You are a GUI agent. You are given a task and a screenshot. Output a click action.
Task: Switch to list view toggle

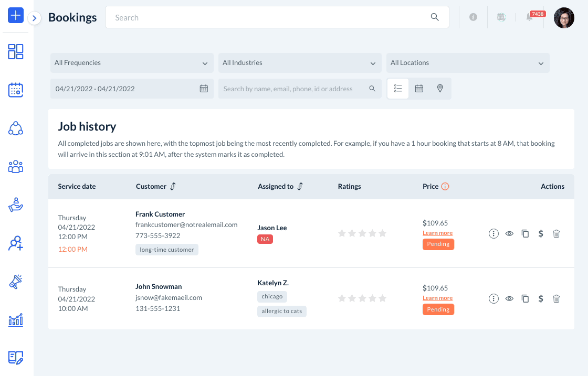(398, 89)
